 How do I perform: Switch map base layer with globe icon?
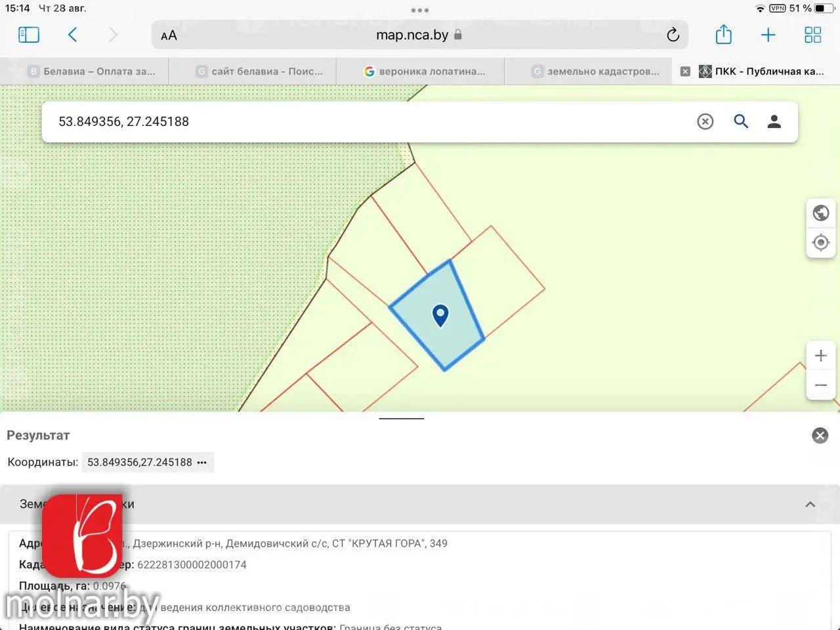click(820, 213)
